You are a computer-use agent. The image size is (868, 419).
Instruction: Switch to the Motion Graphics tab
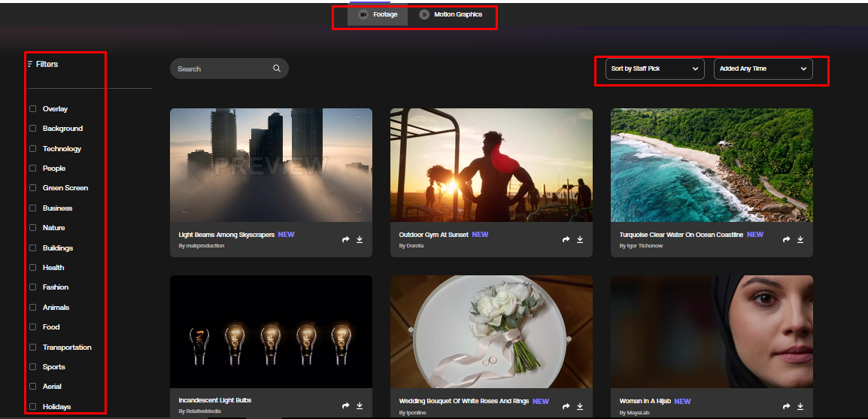tap(451, 14)
